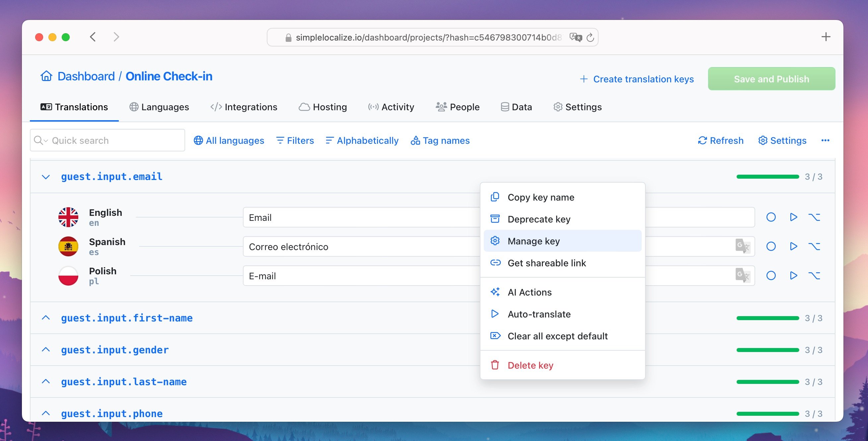Click the Save and Publish button
This screenshot has height=441, width=868.
click(x=771, y=78)
